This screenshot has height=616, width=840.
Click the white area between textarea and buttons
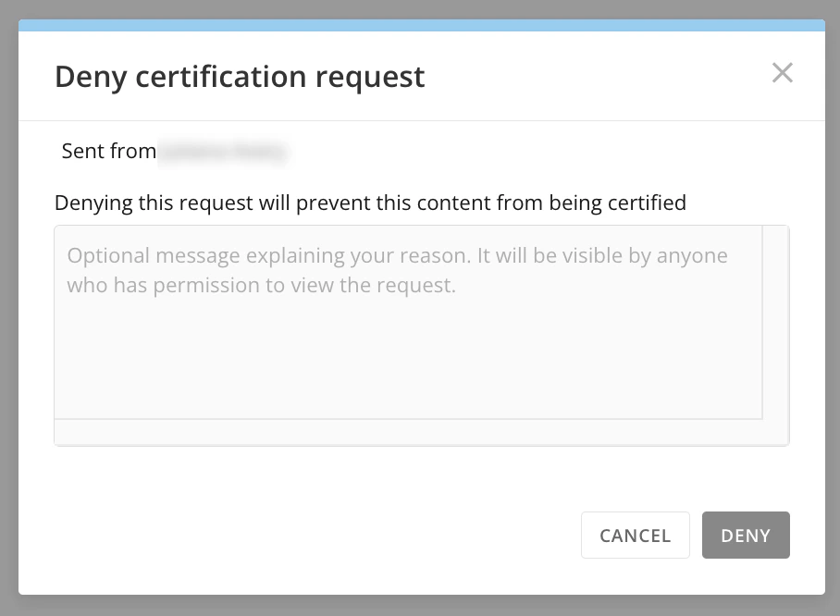pyautogui.click(x=422, y=478)
